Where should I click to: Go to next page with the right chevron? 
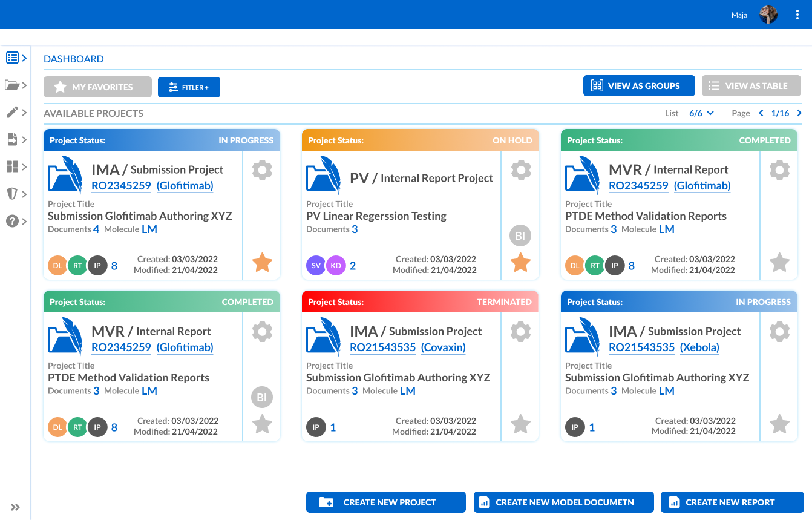(x=799, y=113)
